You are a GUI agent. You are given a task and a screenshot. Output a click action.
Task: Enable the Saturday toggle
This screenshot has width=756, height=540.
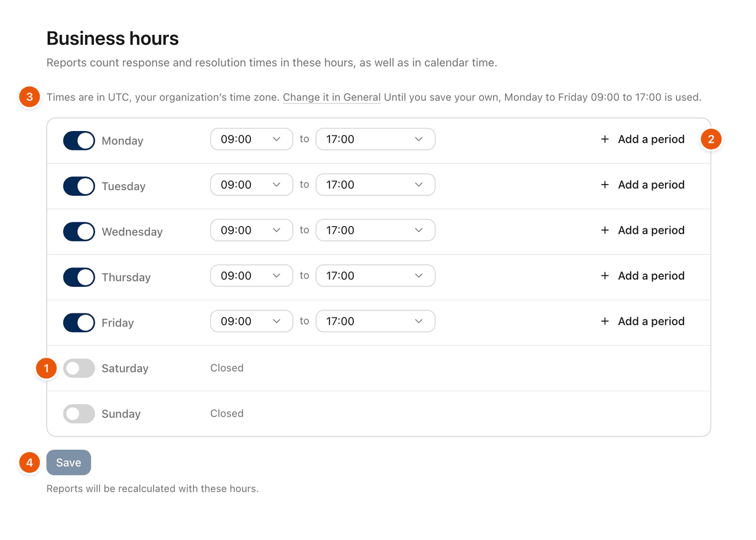coord(79,368)
